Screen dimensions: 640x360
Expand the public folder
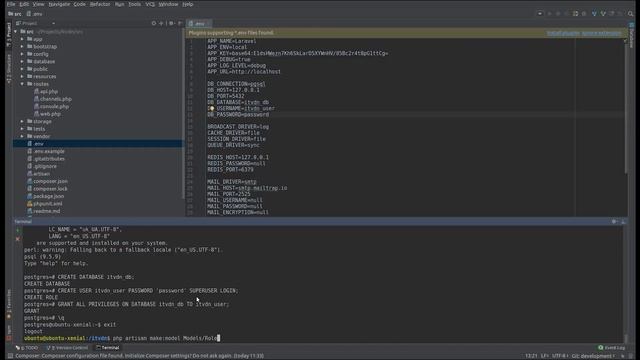coord(22,69)
